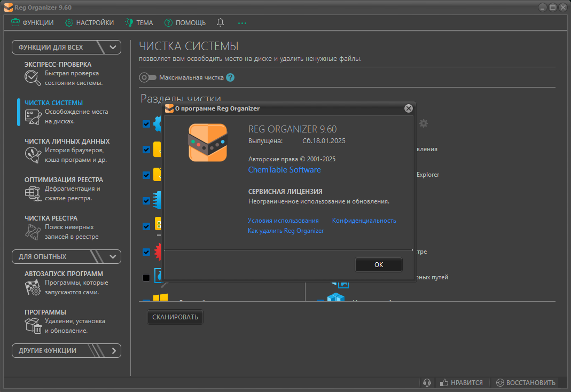Select the Чистка системы sidebar icon
Viewport: 571px width, 392px height.
coord(33,117)
